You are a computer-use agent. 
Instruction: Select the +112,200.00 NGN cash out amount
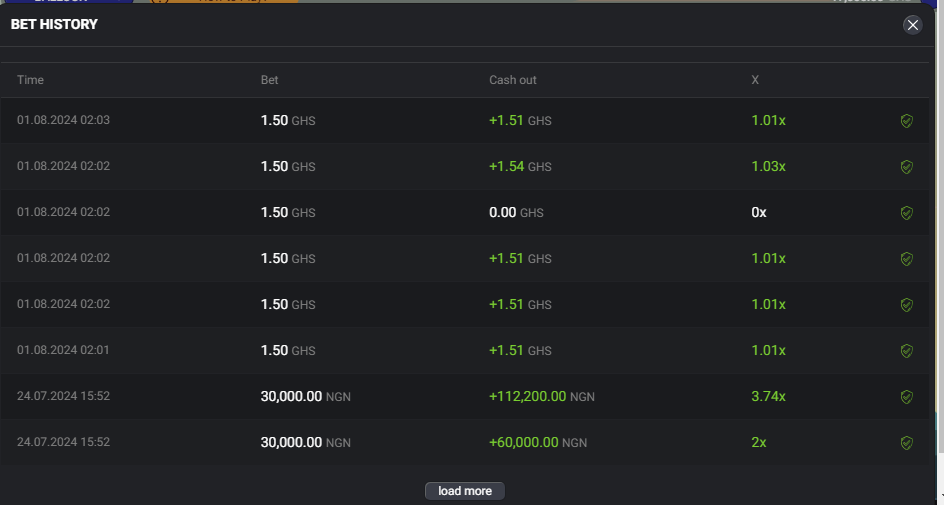click(x=541, y=397)
